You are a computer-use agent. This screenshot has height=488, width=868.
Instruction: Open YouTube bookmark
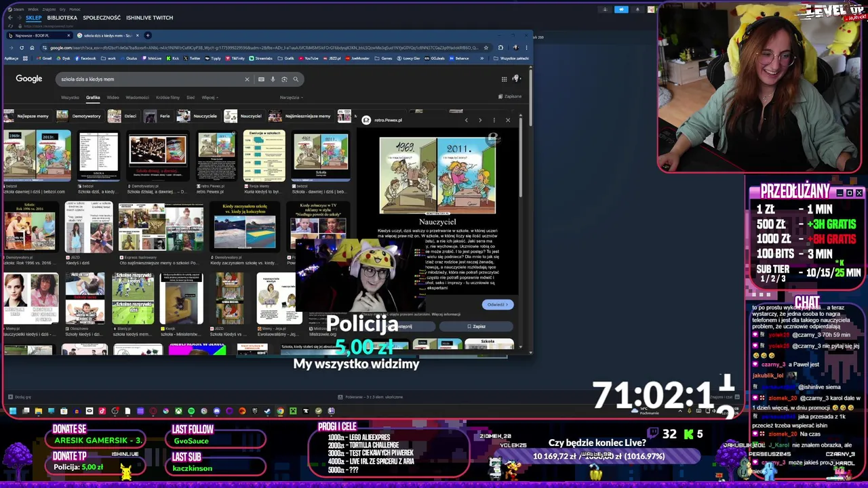[x=309, y=58]
